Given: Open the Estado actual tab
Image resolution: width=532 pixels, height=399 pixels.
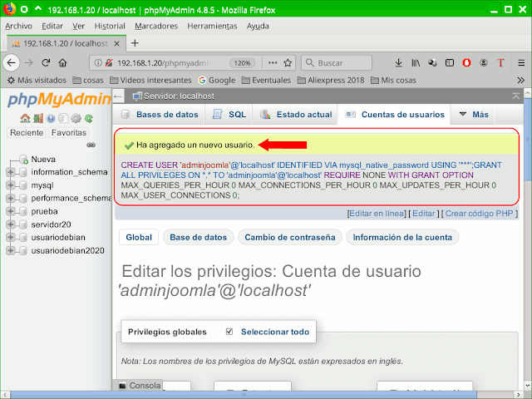Looking at the screenshot, I should 295,115.
